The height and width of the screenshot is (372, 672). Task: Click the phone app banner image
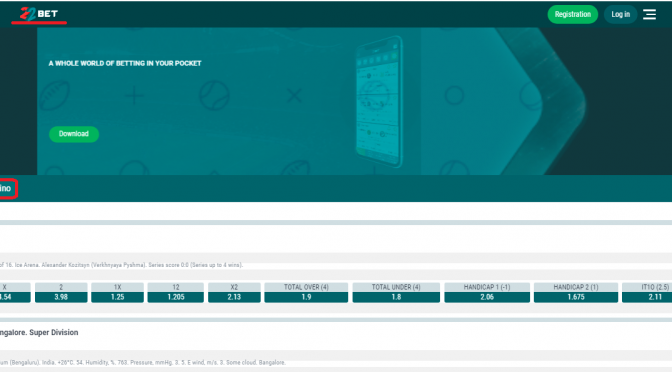point(378,102)
